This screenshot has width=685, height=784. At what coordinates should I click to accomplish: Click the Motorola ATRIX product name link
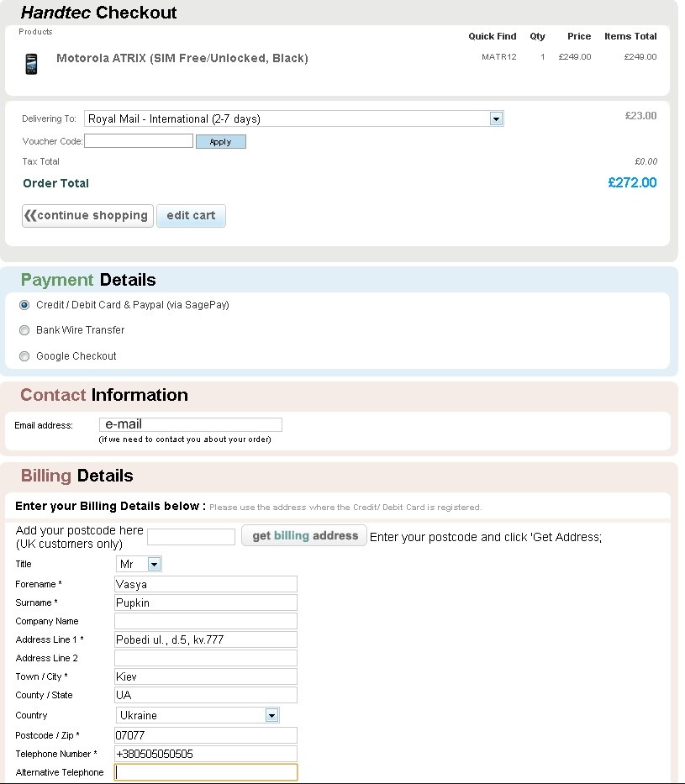182,58
